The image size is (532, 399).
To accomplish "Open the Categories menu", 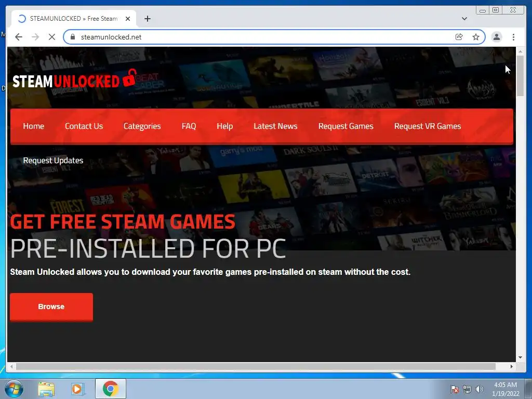I will [x=142, y=126].
